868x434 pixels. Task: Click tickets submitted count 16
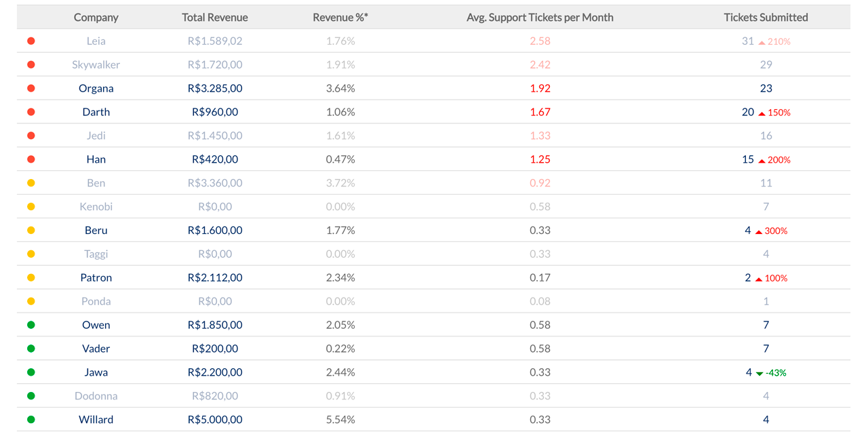pyautogui.click(x=766, y=136)
